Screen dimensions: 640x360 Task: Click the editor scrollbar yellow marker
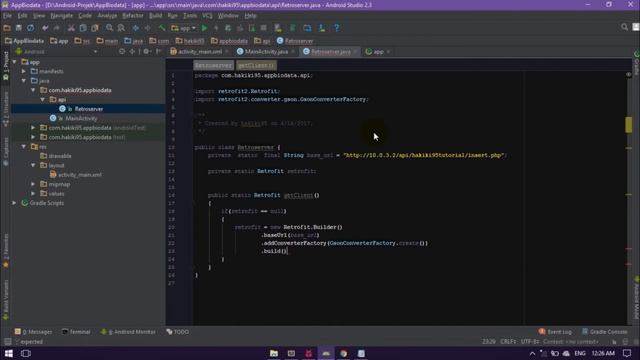(629, 125)
